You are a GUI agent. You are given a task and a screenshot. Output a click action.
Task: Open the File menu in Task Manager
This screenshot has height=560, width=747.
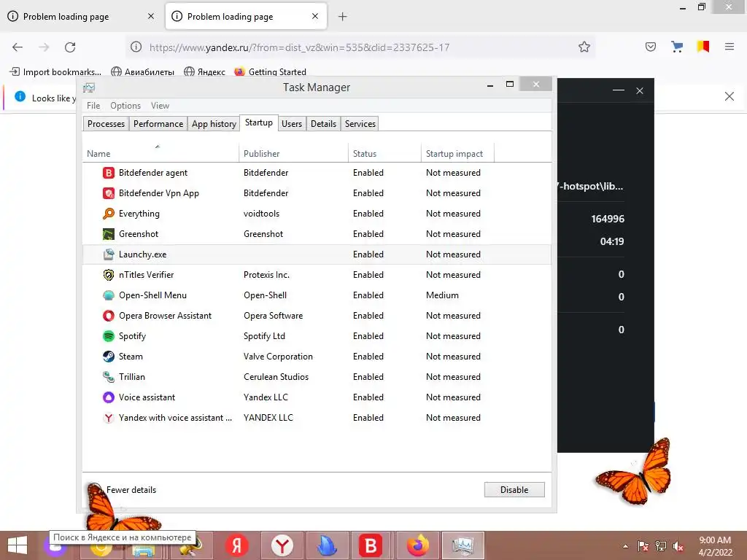click(x=93, y=106)
